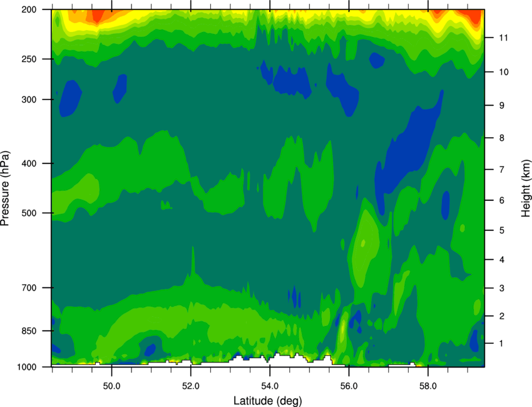Click the 7 km height label
The width and height of the screenshot is (532, 407).
coord(502,170)
